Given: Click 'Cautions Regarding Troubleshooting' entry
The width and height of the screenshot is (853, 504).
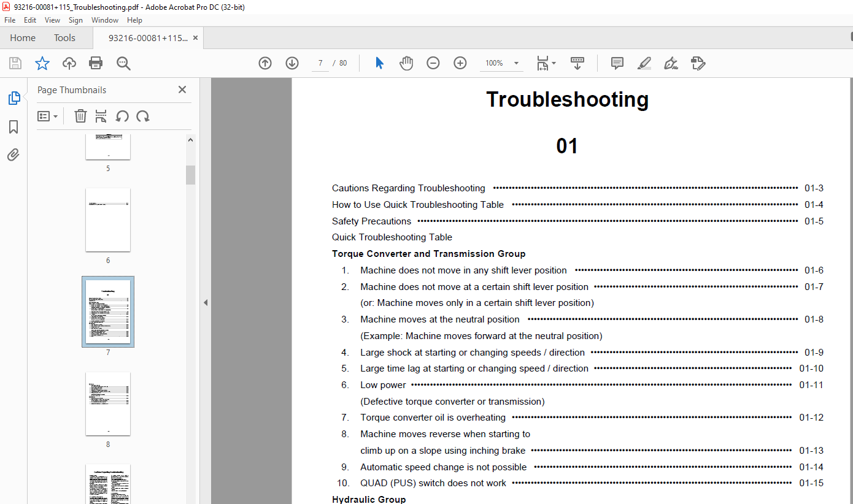Looking at the screenshot, I should coord(409,188).
